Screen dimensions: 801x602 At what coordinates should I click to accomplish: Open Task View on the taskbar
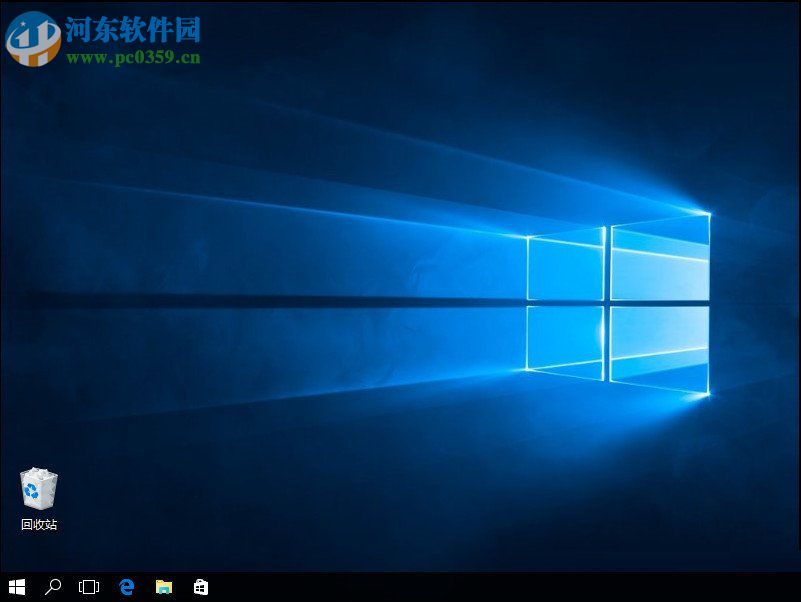[89, 587]
